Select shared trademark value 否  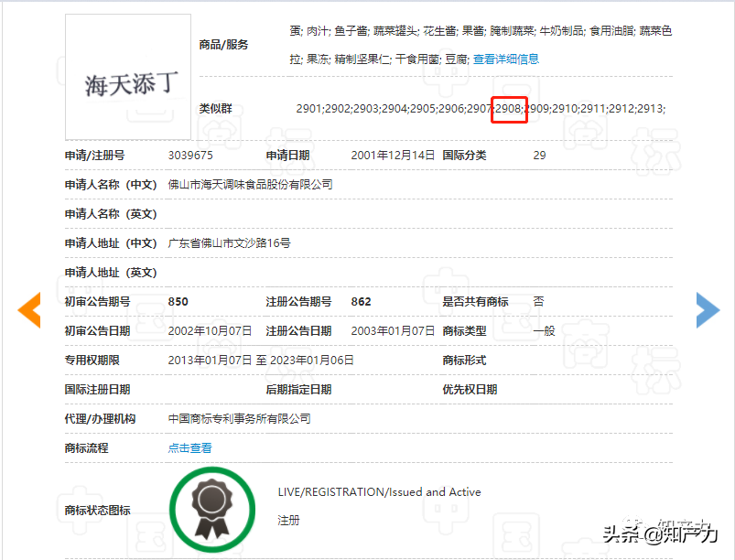coord(538,301)
